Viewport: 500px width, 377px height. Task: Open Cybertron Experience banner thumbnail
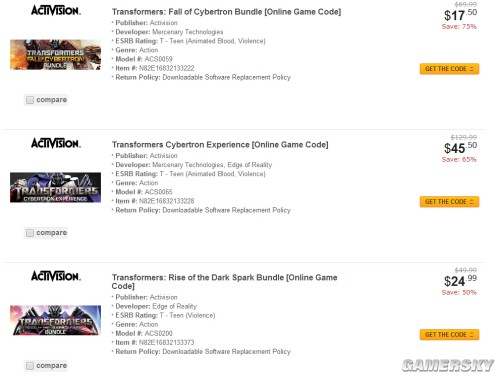tap(55, 187)
